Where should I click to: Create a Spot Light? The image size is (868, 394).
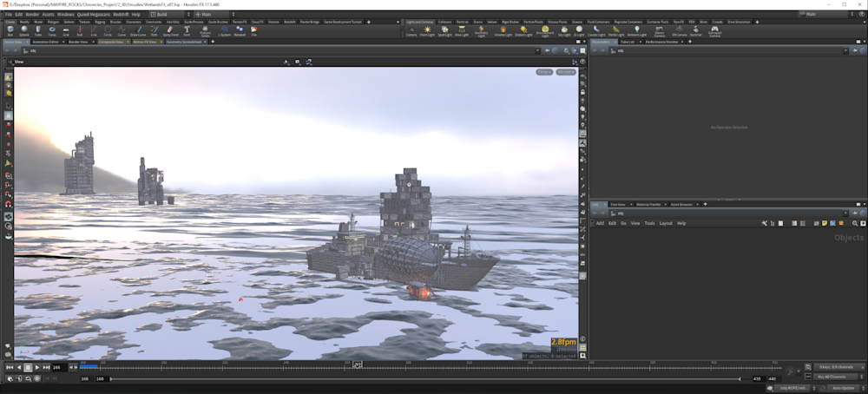tap(444, 31)
